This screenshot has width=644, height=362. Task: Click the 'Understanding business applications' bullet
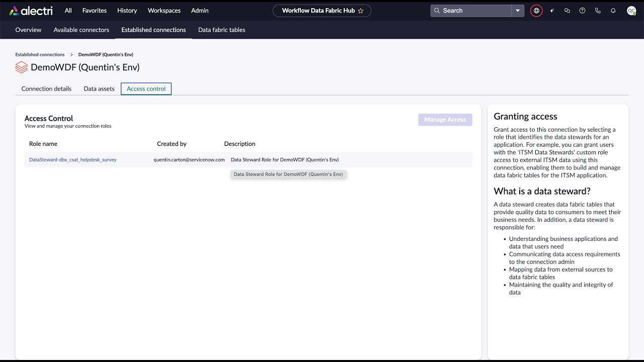tap(563, 243)
